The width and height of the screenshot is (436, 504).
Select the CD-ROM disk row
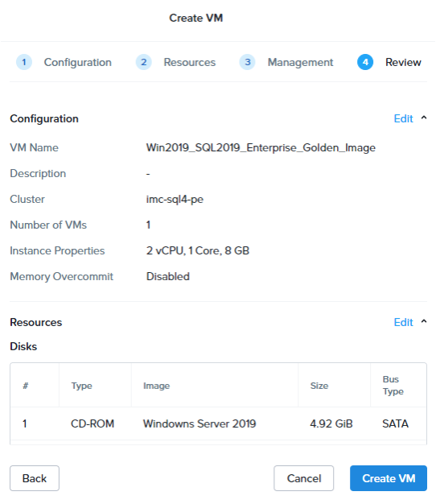(x=218, y=423)
